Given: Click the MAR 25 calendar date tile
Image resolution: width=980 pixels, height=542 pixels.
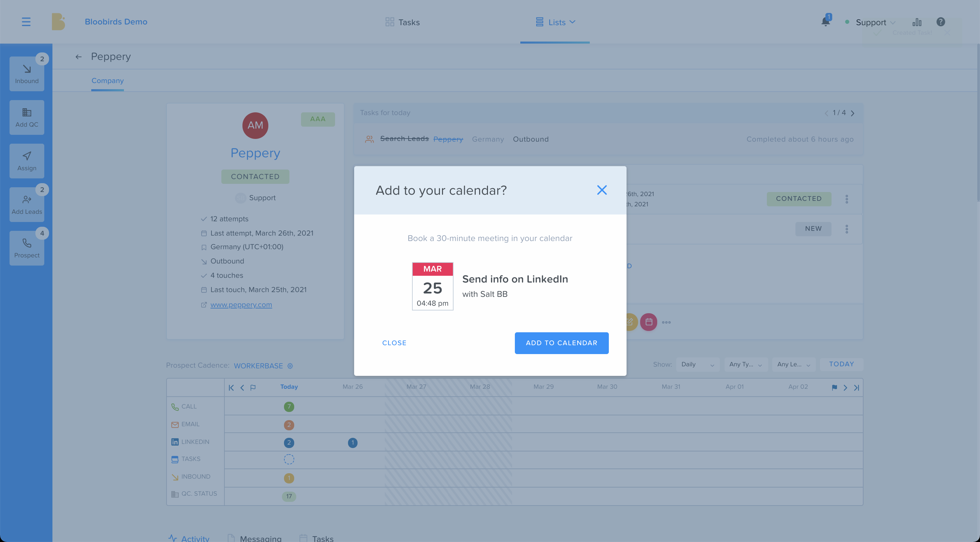Looking at the screenshot, I should 432,286.
